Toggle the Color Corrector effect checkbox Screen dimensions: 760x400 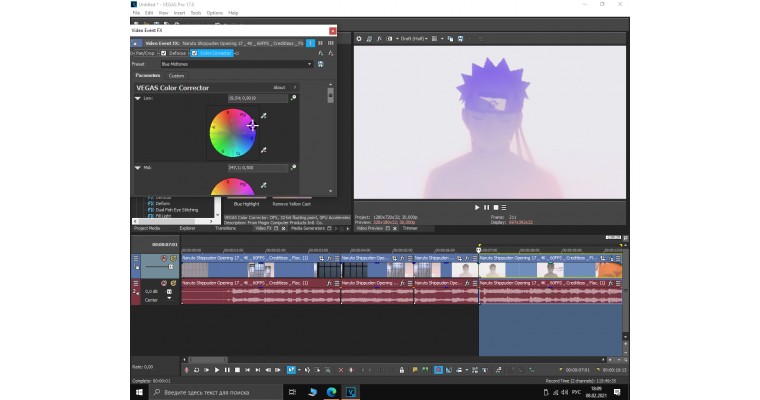point(195,53)
